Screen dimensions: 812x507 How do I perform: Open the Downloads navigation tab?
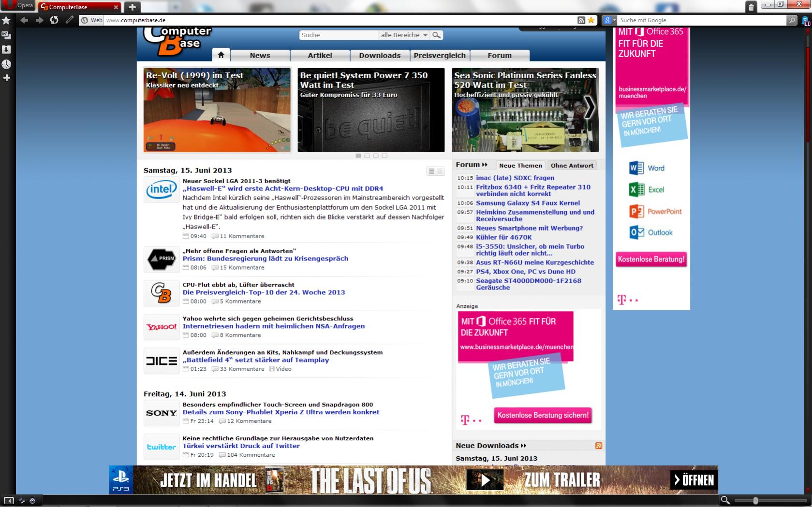click(x=380, y=55)
